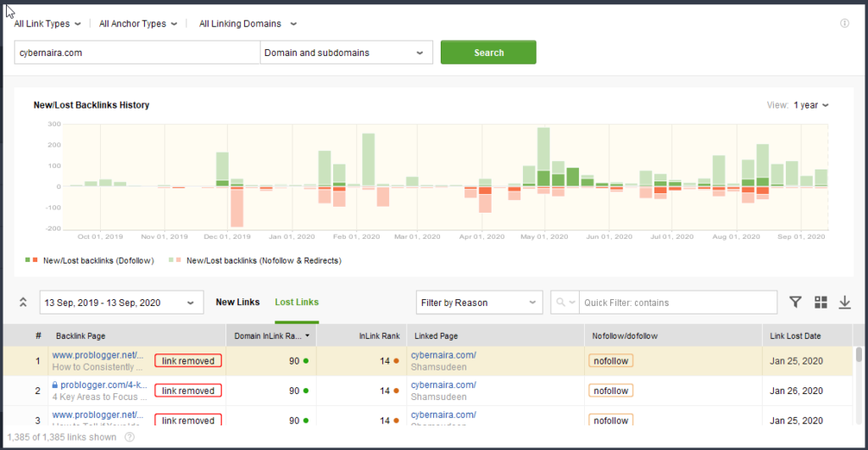Open the Filter by Reason dropdown
Screen dimensions: 868x450
pos(479,303)
